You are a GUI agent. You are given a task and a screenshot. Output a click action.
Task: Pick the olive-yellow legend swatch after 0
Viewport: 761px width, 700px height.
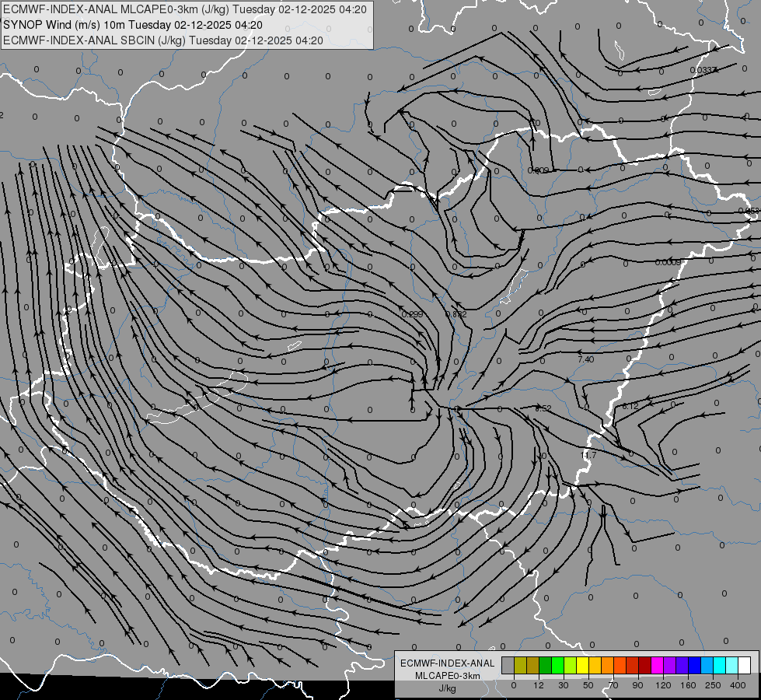pos(520,666)
